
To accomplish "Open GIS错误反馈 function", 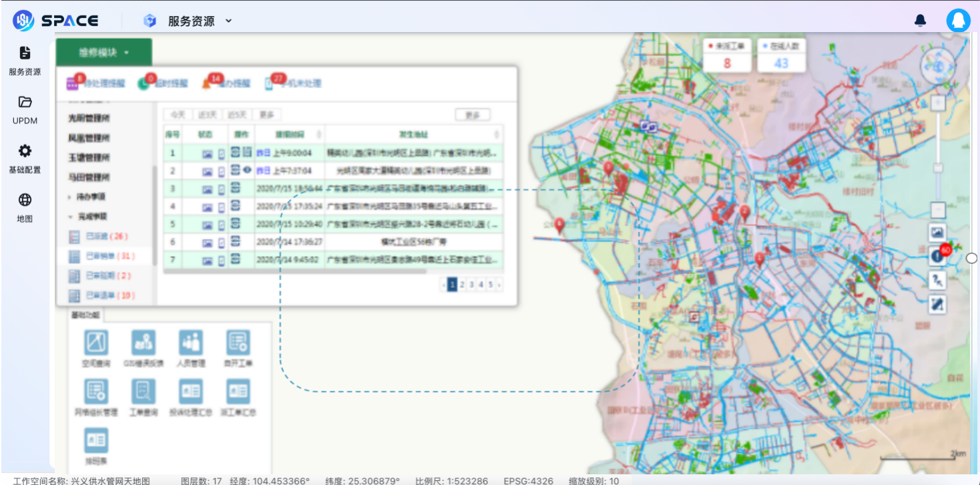I will click(143, 343).
